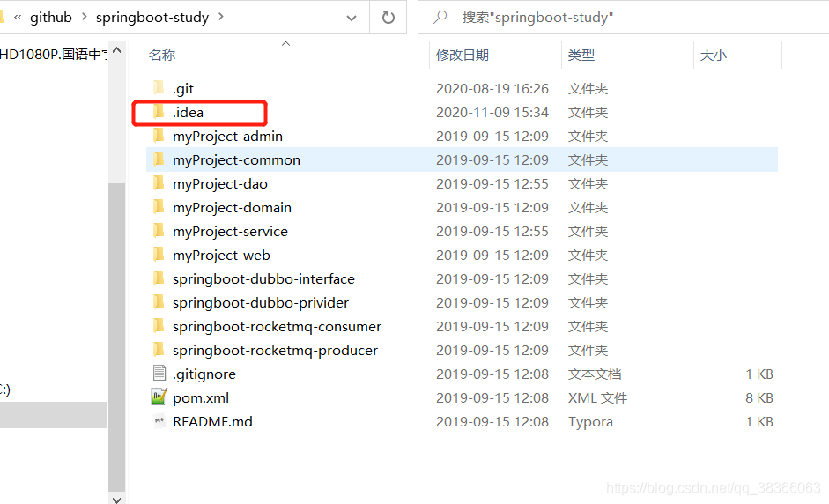Select the myProject-web folder icon
This screenshot has width=829, height=504.
[x=159, y=255]
